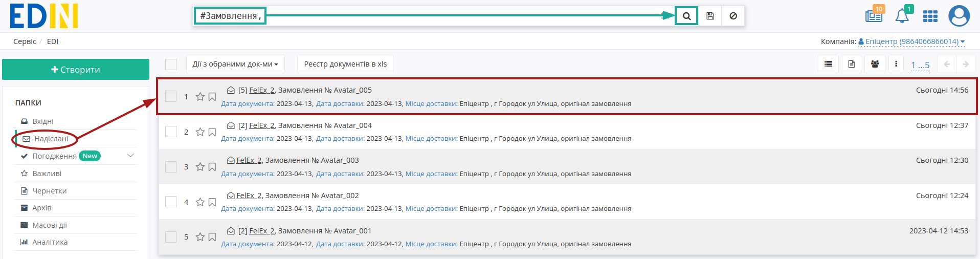Export 'Реєстр документів в xls'

[345, 64]
